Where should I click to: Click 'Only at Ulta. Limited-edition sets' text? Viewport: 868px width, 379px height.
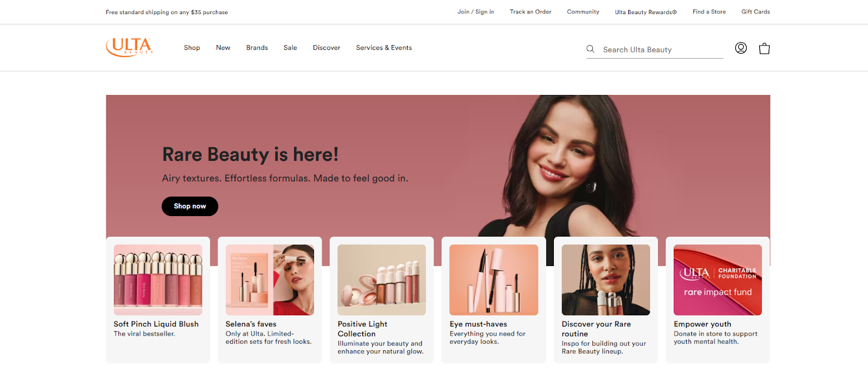269,338
